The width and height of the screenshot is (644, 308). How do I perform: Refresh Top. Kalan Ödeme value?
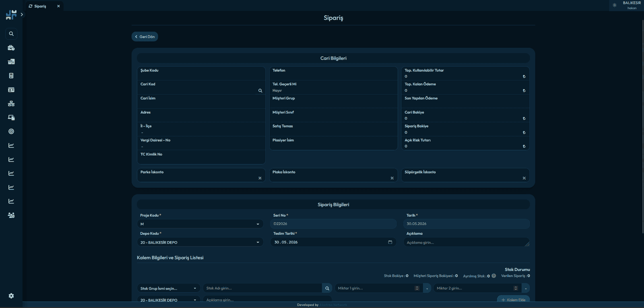coord(524,91)
